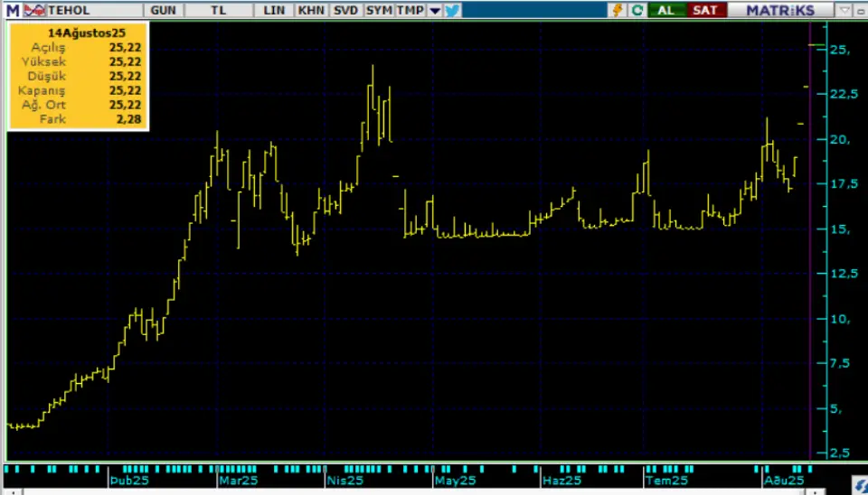Open the TMP template option
This screenshot has width=868, height=495.
click(x=410, y=10)
